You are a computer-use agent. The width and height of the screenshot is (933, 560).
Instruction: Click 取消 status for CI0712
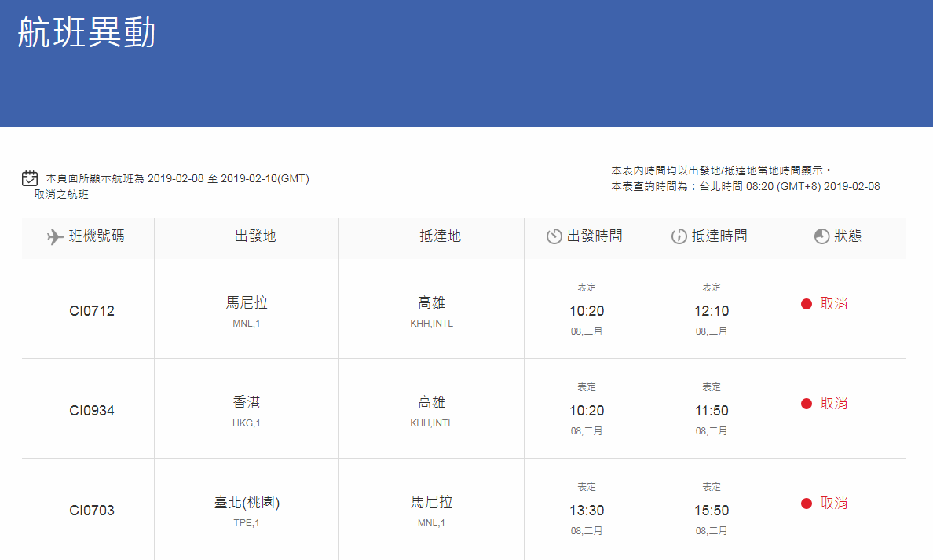[833, 303]
